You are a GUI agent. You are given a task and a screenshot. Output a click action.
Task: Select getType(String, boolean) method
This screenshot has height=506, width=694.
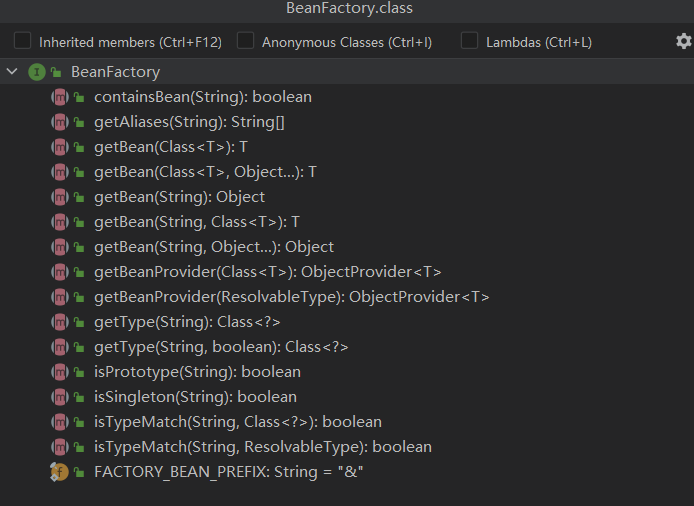[x=221, y=347]
